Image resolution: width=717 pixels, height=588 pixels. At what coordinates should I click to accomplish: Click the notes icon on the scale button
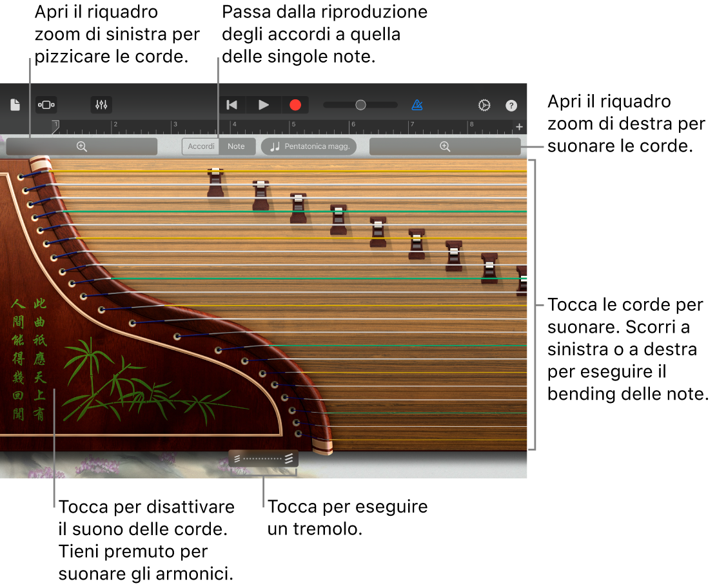click(274, 146)
